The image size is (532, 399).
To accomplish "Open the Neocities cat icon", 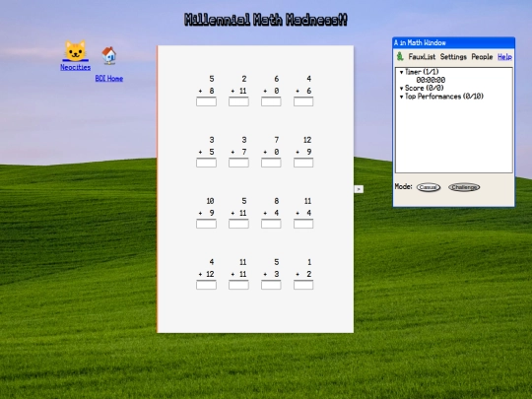I will pyautogui.click(x=75, y=51).
